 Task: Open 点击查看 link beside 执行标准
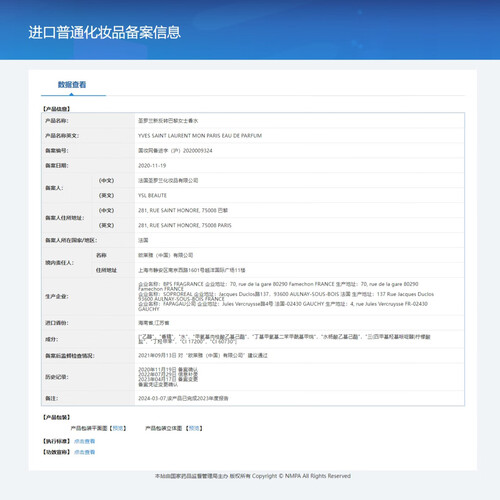coord(85,441)
